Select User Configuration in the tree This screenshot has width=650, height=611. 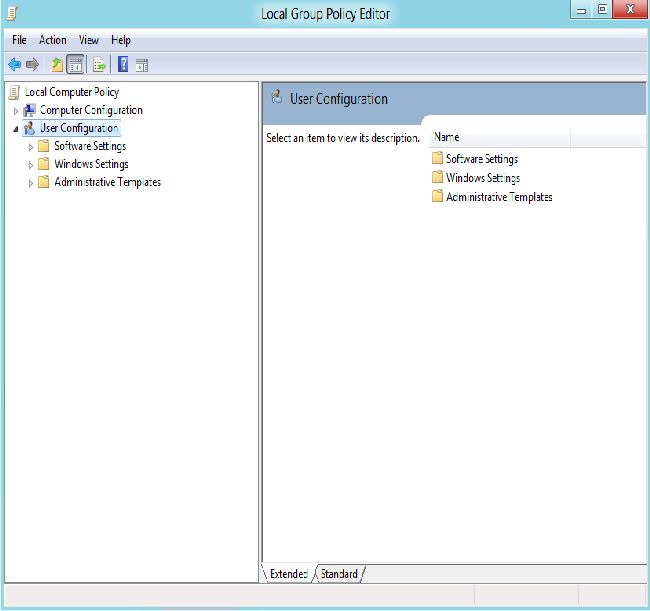79,128
